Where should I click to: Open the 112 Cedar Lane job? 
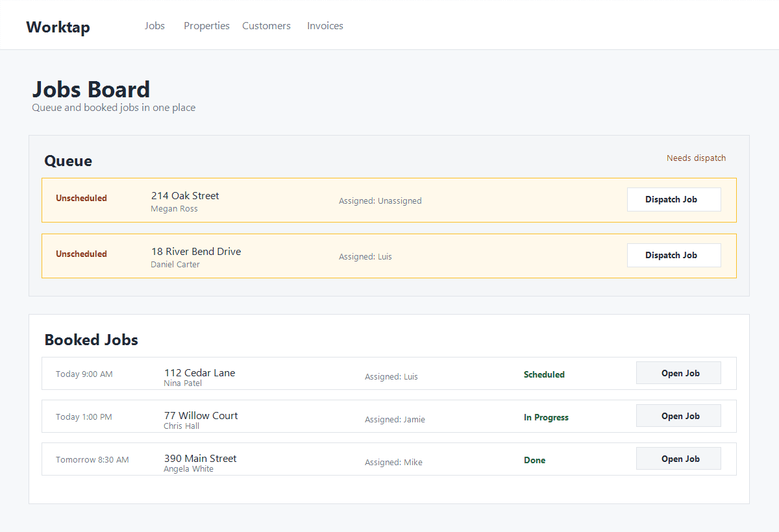678,372
